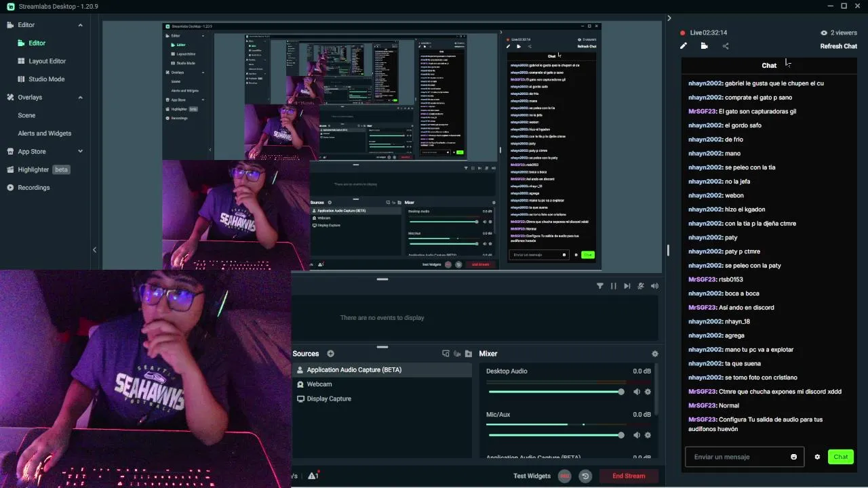
Task: Collapse the chat panel chevron at top
Action: pyautogui.click(x=669, y=18)
